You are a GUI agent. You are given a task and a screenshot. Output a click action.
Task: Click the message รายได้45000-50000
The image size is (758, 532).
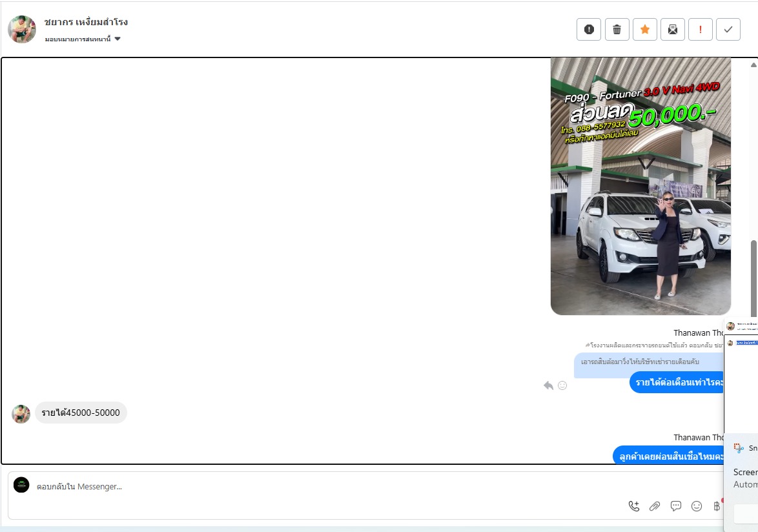tap(81, 413)
